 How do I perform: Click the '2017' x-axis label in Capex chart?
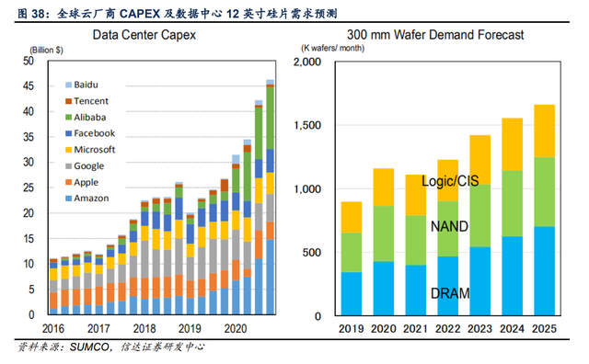pos(98,329)
